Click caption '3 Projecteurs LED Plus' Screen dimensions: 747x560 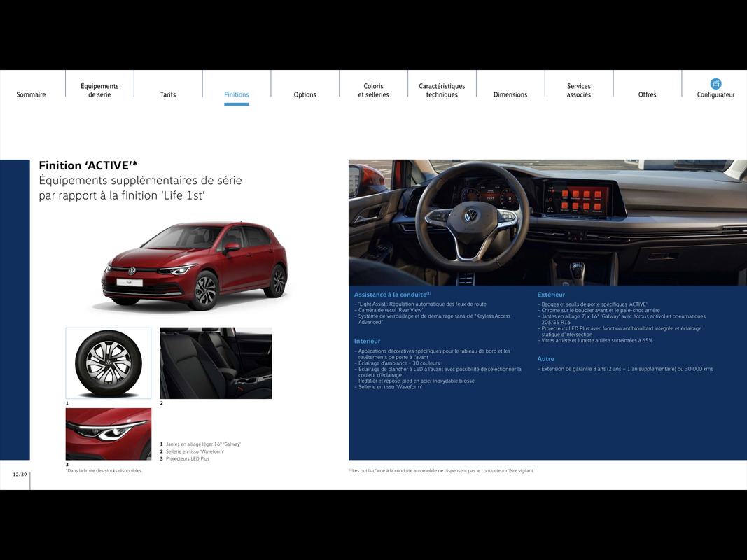(x=185, y=459)
